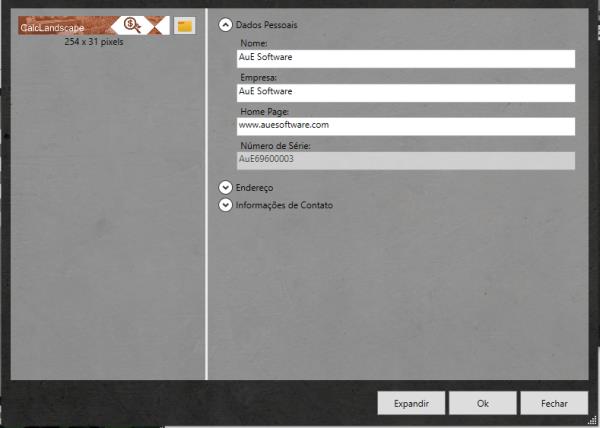Click the 'Número de Série:' label text

[x=275, y=146]
